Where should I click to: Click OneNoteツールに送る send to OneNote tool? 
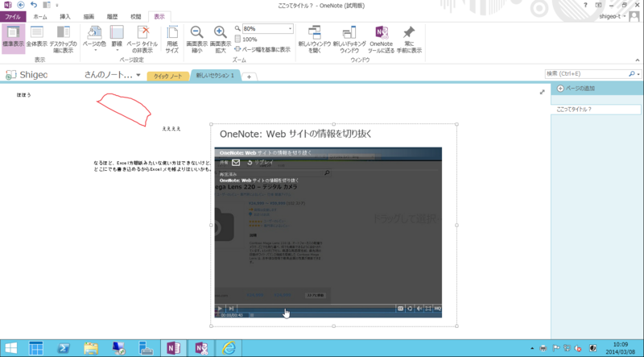[381, 39]
